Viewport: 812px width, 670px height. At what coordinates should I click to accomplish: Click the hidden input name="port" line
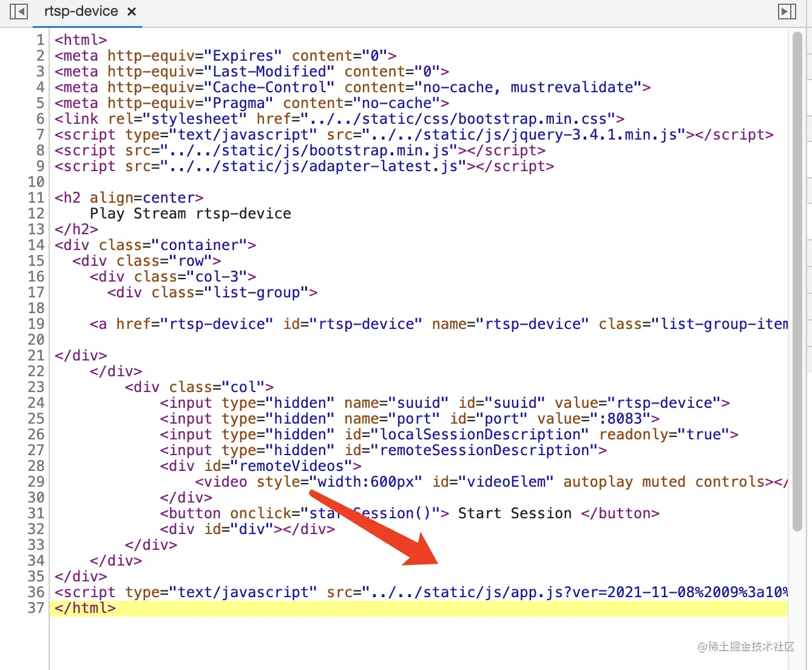[410, 419]
